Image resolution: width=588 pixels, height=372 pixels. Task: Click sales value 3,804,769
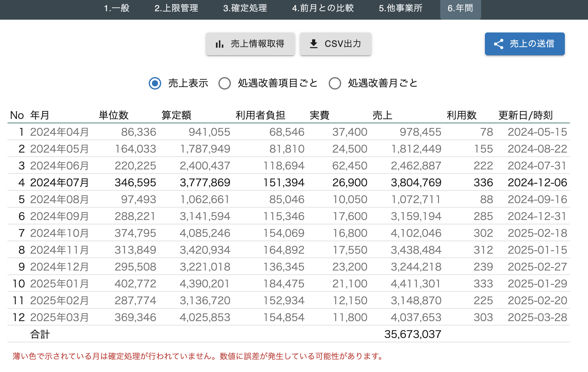click(x=416, y=183)
